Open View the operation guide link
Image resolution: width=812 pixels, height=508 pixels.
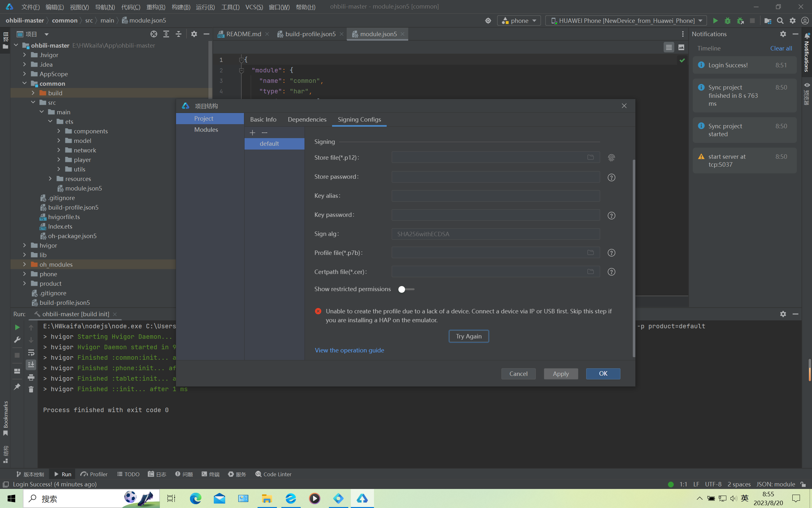click(x=349, y=350)
